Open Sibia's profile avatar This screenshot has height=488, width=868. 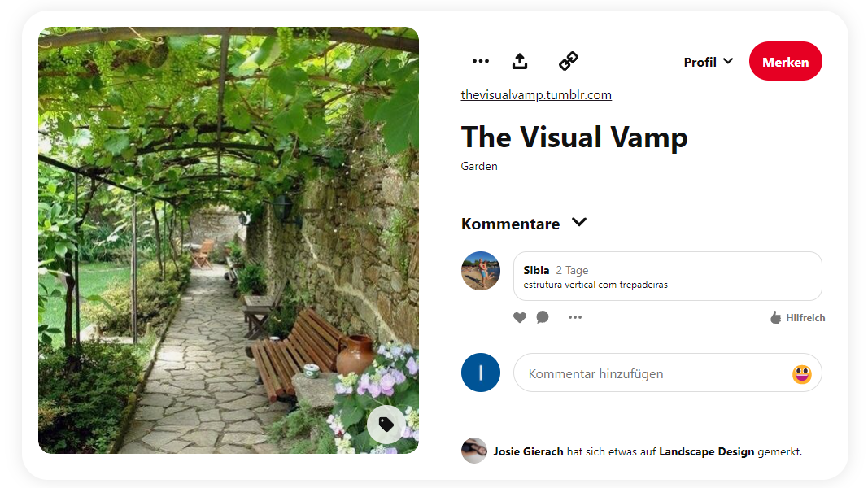coord(481,271)
